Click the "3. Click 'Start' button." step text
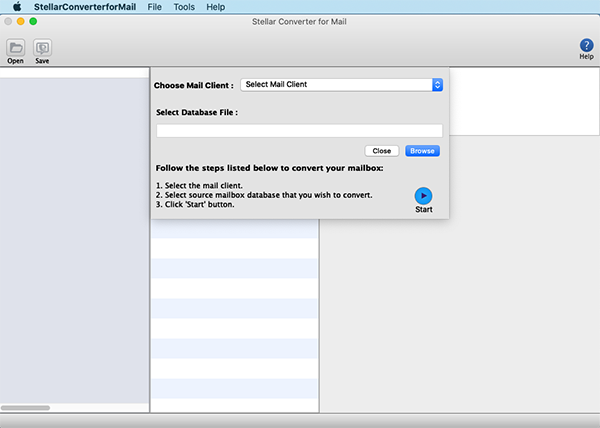 (x=195, y=205)
